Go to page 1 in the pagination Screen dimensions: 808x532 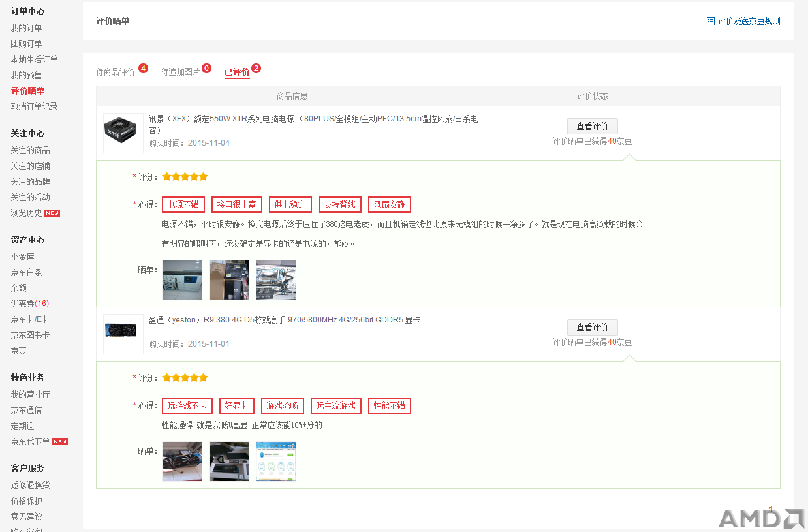click(771, 509)
